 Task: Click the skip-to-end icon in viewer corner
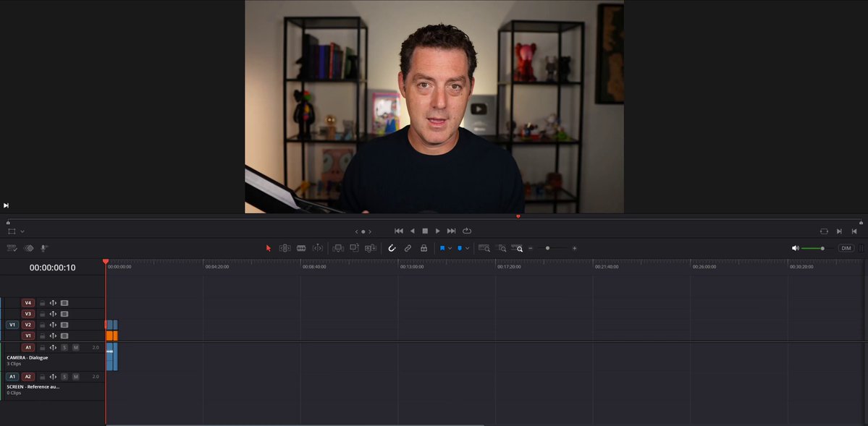(6, 205)
